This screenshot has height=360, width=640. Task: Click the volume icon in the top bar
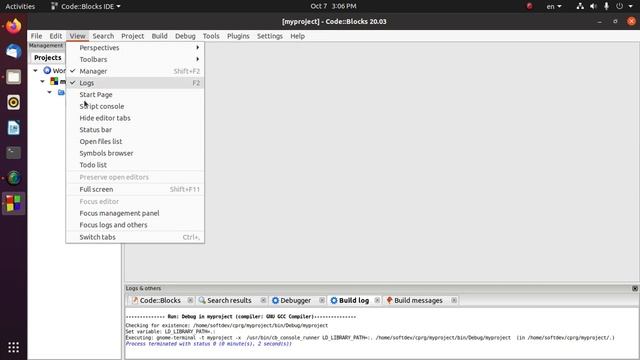pos(593,6)
